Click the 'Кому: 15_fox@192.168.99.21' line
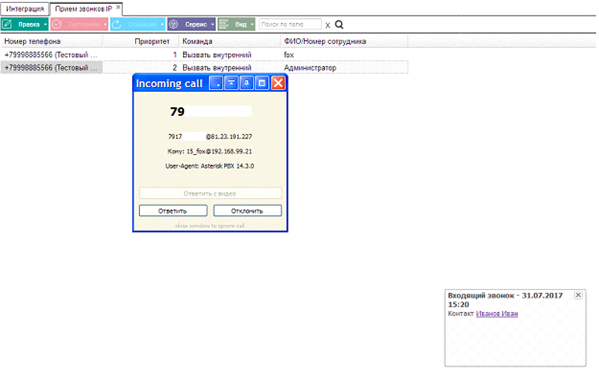This screenshot has width=599, height=378. point(210,151)
